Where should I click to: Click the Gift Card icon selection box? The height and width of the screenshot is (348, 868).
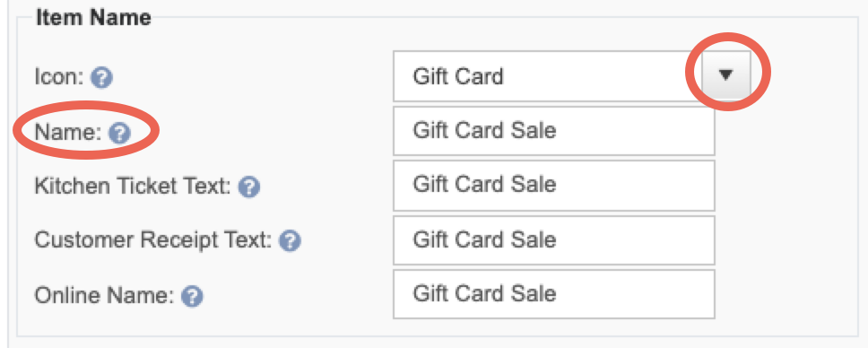point(548,76)
